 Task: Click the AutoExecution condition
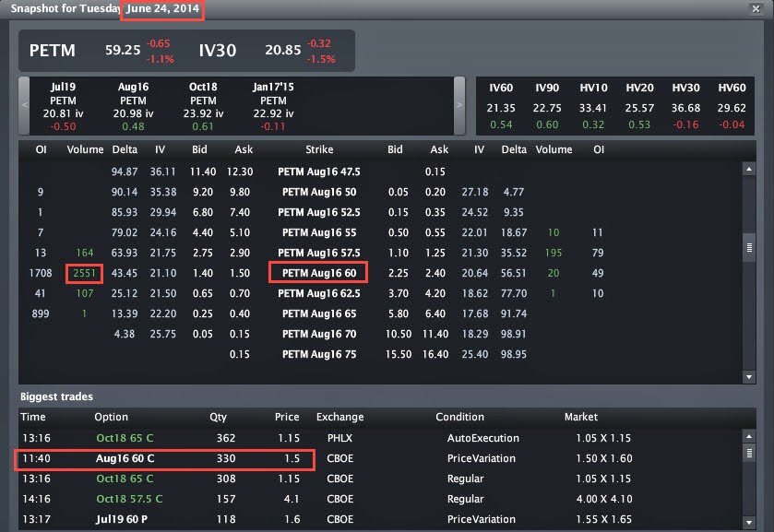[482, 438]
